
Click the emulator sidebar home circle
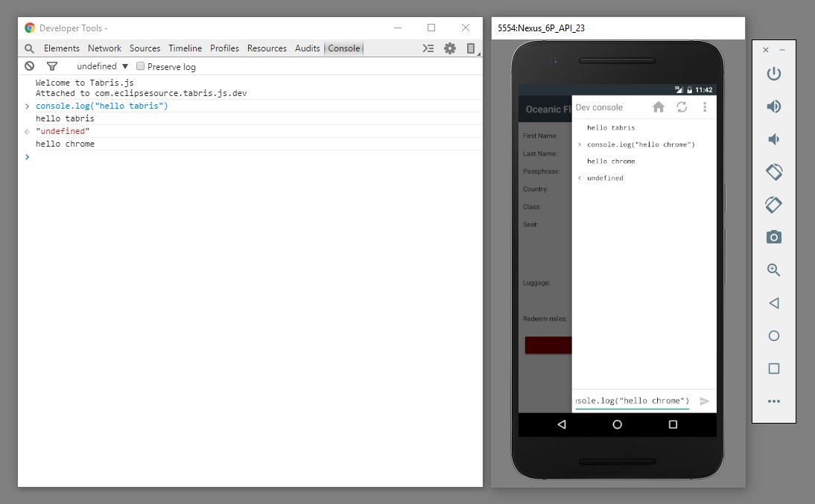click(x=774, y=336)
